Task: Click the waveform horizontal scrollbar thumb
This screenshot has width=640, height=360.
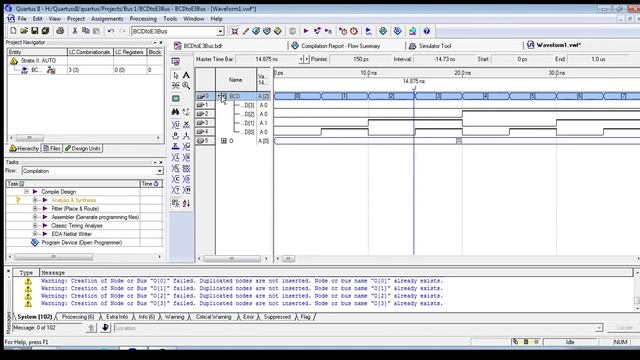Action: (288, 259)
